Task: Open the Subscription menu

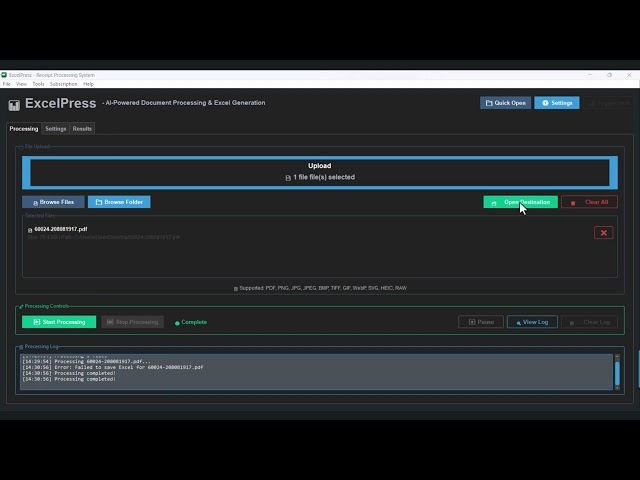Action: point(63,84)
